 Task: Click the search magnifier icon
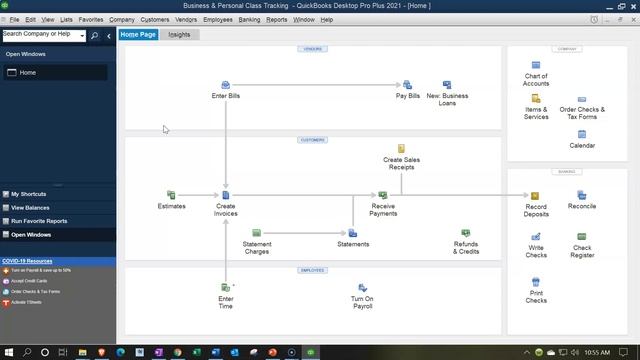coord(95,36)
